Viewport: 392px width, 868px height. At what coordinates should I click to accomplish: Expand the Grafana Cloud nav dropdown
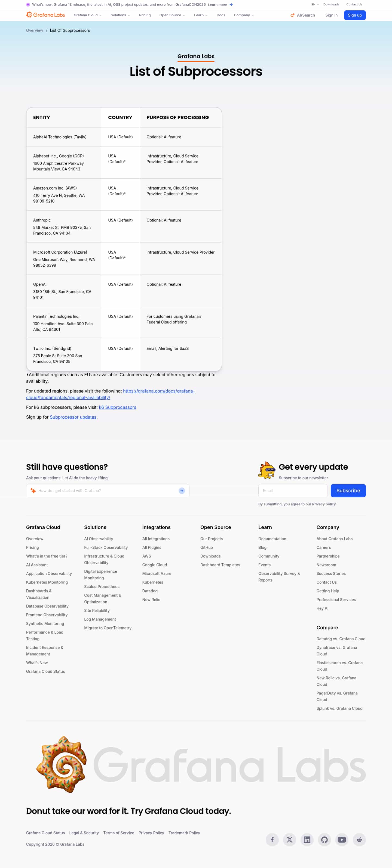coord(87,15)
